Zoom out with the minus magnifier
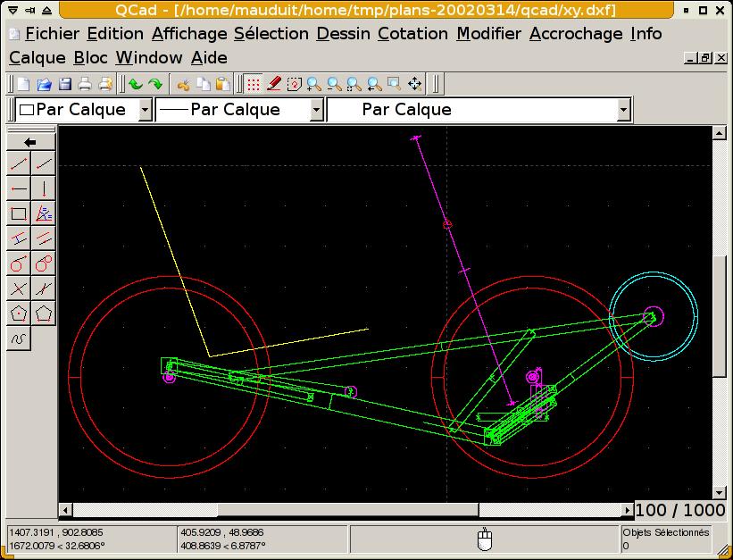The image size is (733, 560). tap(334, 84)
